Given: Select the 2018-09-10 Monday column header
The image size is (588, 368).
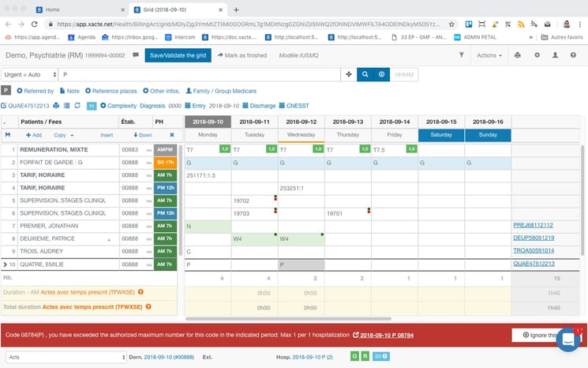Looking at the screenshot, I should coord(208,122).
